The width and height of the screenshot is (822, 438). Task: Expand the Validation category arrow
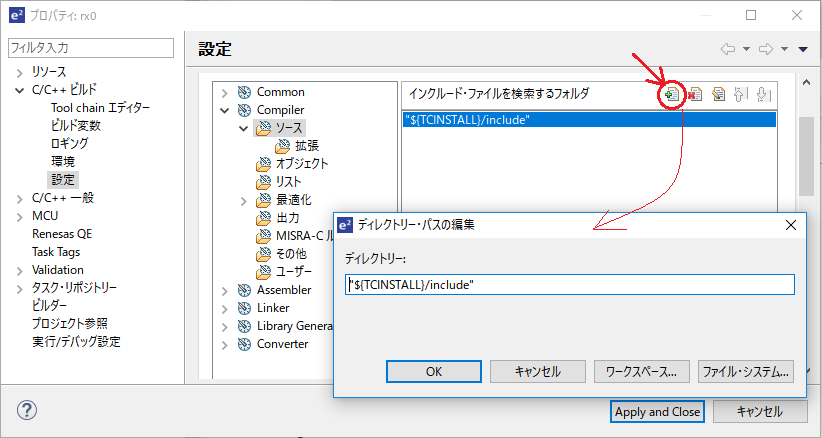click(x=20, y=271)
